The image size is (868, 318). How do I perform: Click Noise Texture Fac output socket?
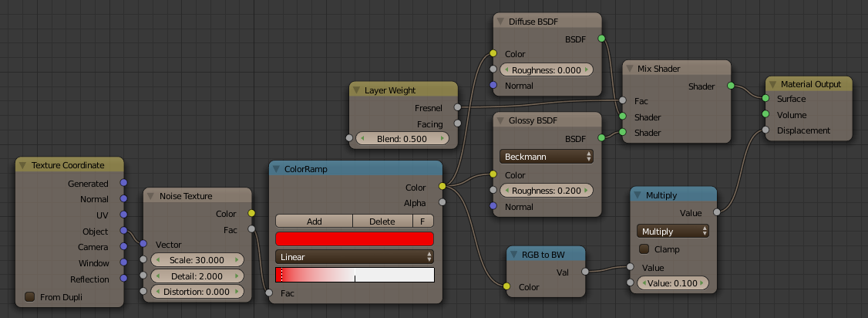(x=251, y=228)
